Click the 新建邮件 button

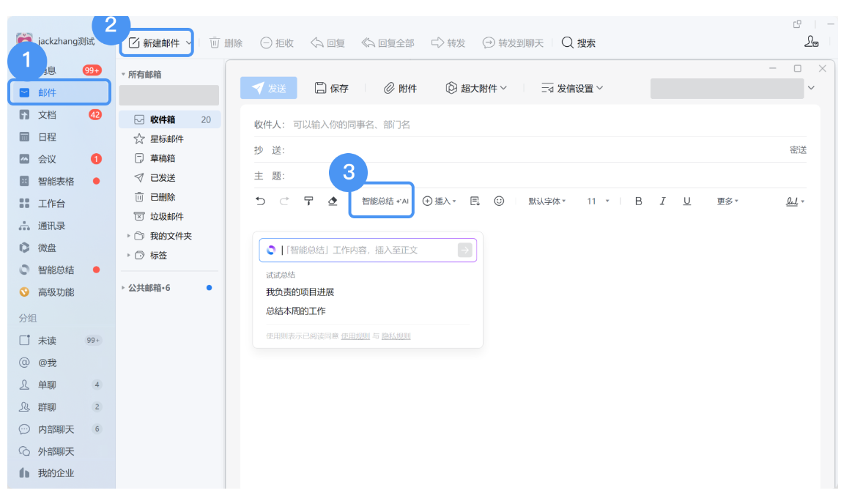(155, 43)
